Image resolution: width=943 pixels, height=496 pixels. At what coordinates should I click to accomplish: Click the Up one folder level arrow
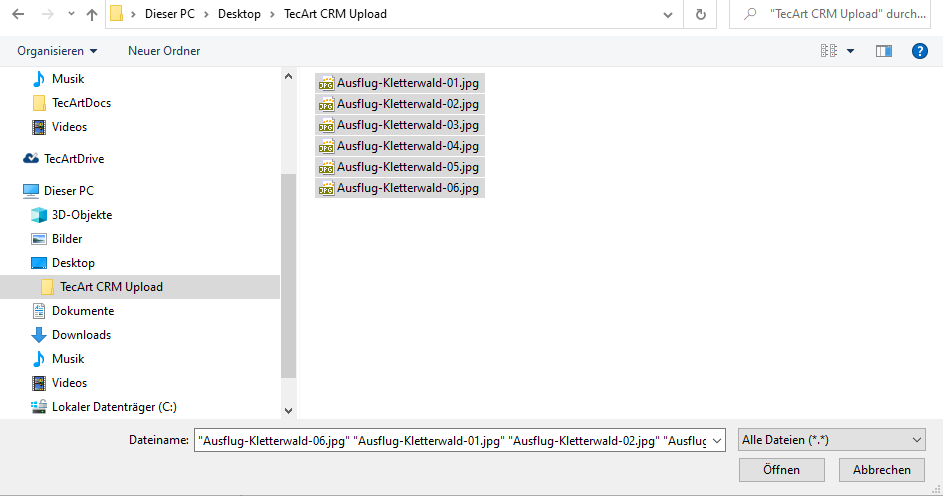tap(92, 15)
